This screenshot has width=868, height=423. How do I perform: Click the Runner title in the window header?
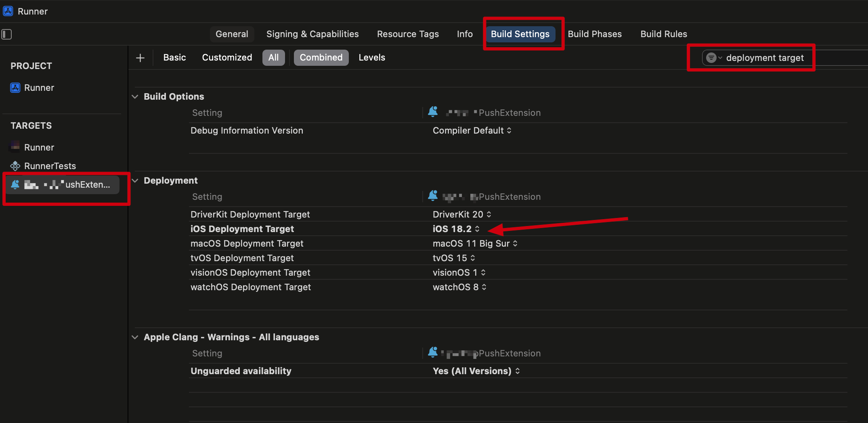[33, 11]
